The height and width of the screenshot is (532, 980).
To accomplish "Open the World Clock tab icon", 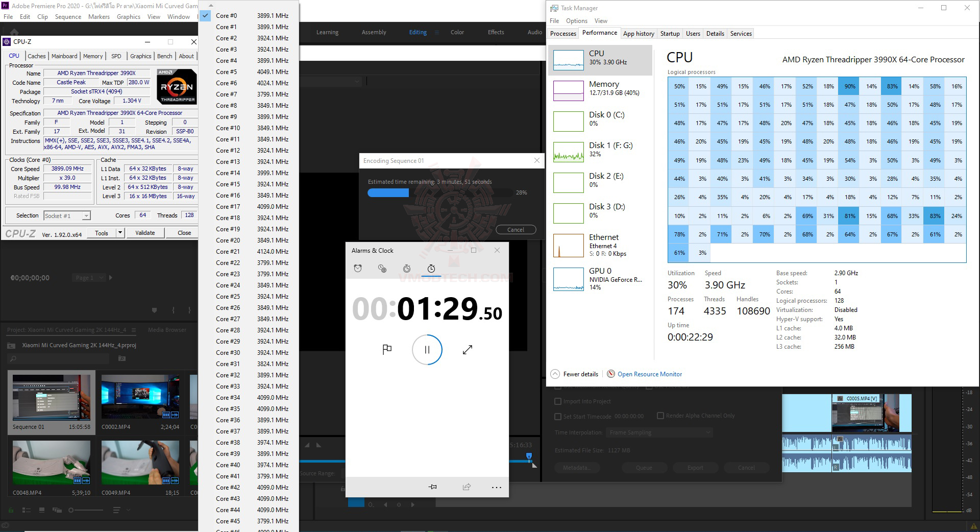I will [382, 269].
